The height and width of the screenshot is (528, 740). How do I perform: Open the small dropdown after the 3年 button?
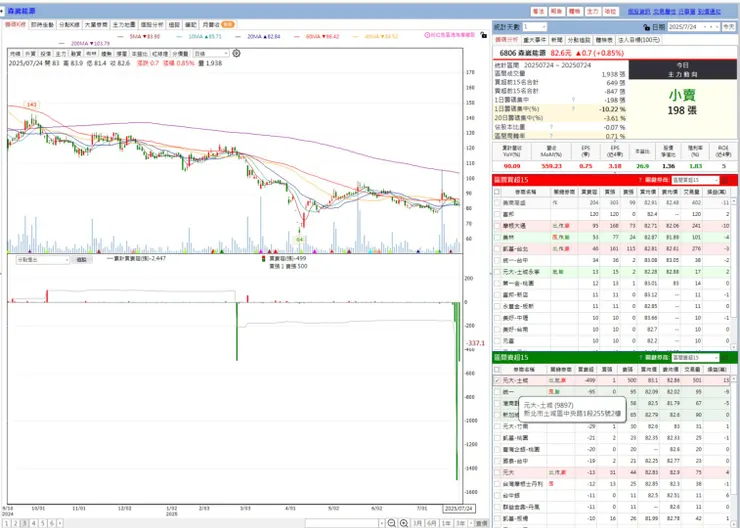471,523
